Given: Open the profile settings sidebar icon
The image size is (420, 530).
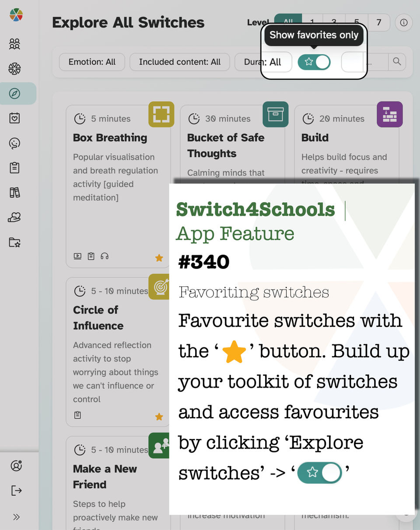Looking at the screenshot, I should (16, 466).
